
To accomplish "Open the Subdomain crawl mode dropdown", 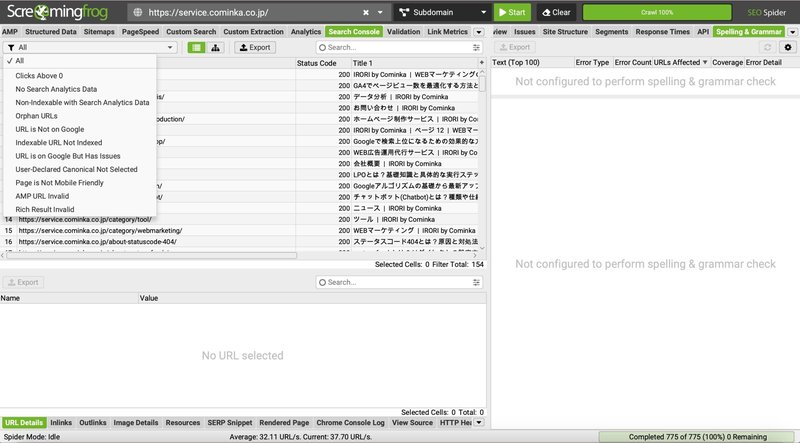I will pos(442,12).
